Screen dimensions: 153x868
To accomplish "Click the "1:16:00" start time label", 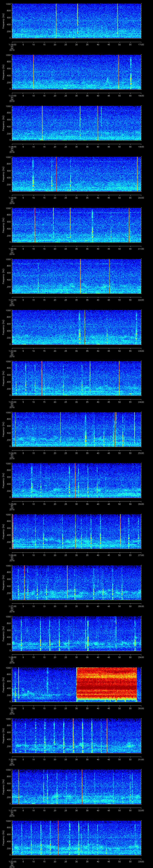I will tap(12, 44).
